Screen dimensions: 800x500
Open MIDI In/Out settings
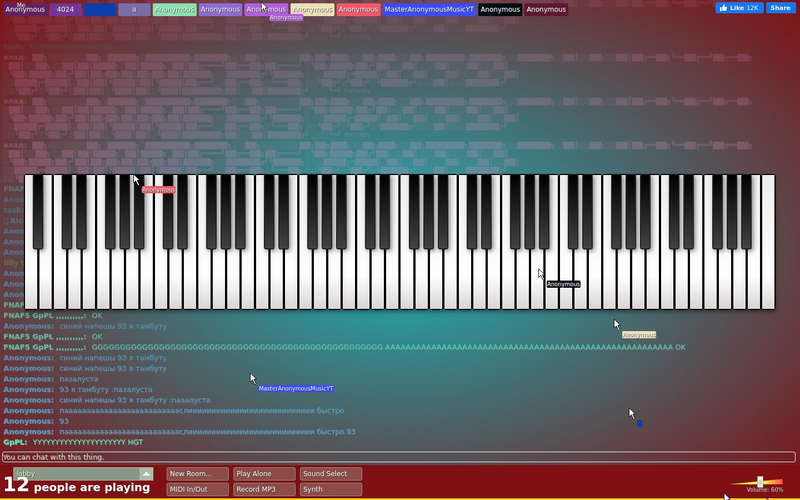point(197,489)
